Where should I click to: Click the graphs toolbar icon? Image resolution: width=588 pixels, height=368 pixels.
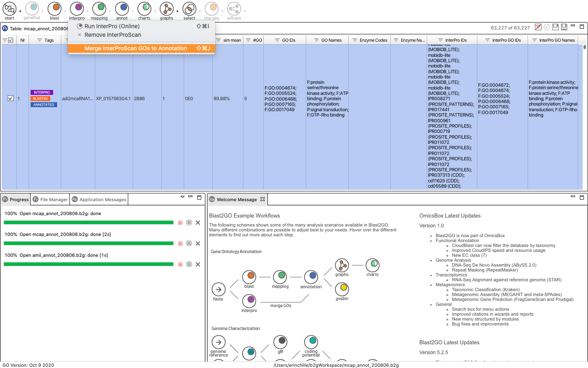167,9
